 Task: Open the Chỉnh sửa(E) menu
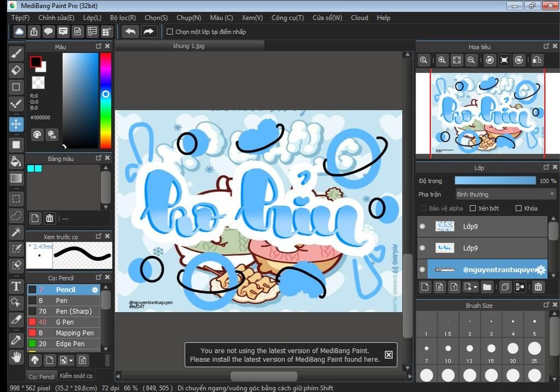(56, 18)
